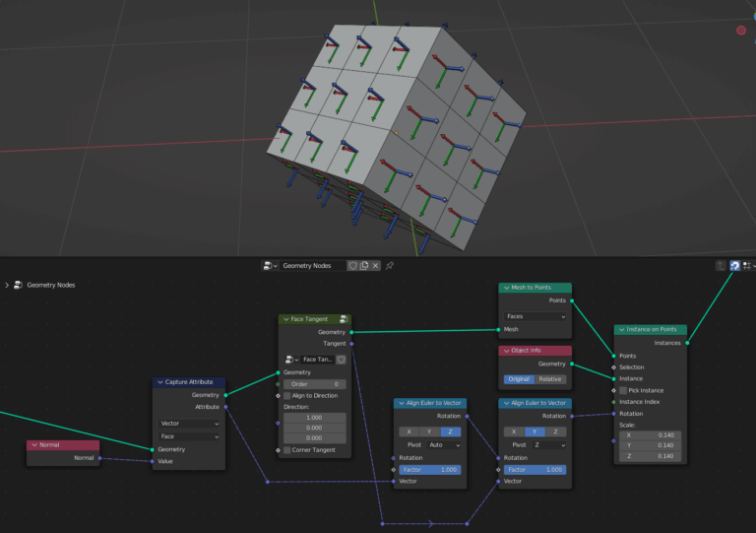The width and height of the screenshot is (756, 533).
Task: Click the Attribute output socket of Capture Attribute
Action: point(225,407)
